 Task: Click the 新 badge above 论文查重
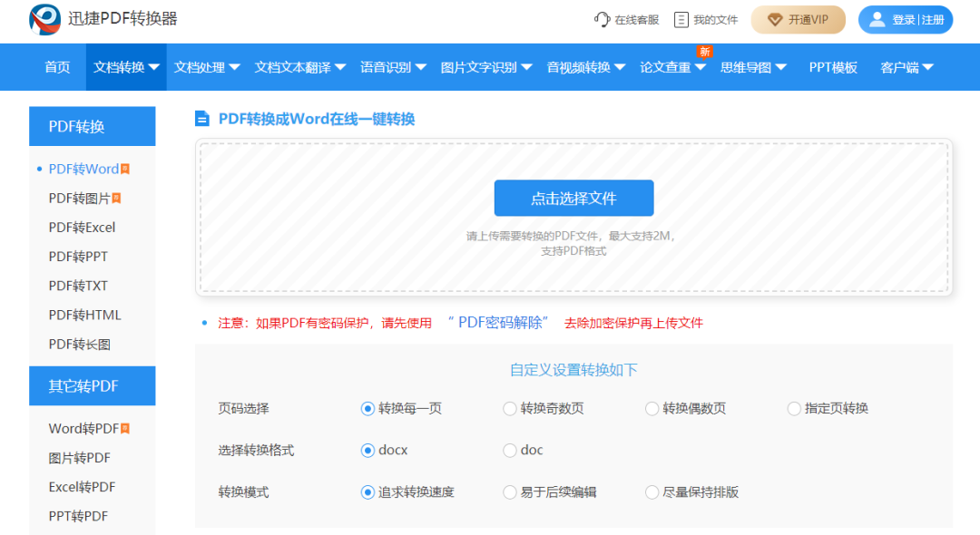(705, 53)
